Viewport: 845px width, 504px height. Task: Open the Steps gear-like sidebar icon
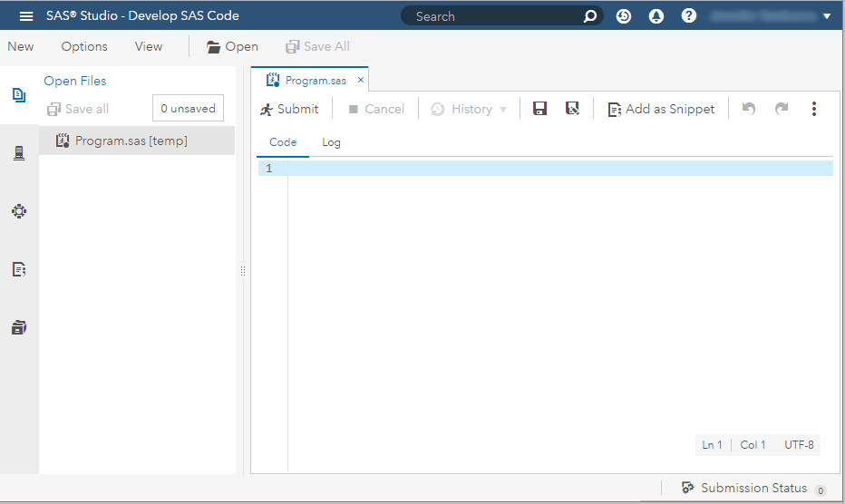(19, 211)
